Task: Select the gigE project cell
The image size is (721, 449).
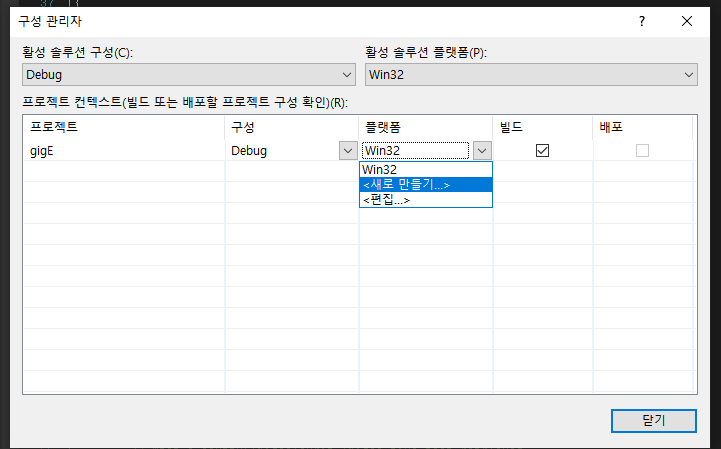Action: click(x=124, y=150)
